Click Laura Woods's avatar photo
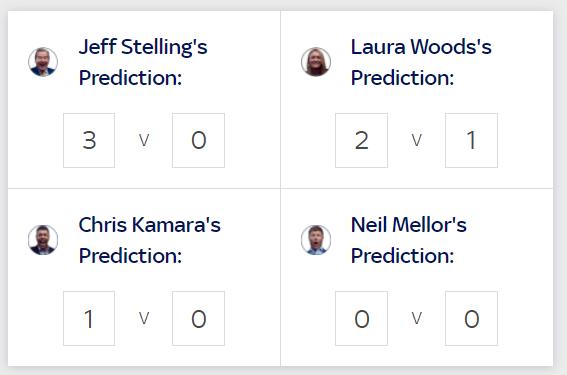 pos(316,62)
